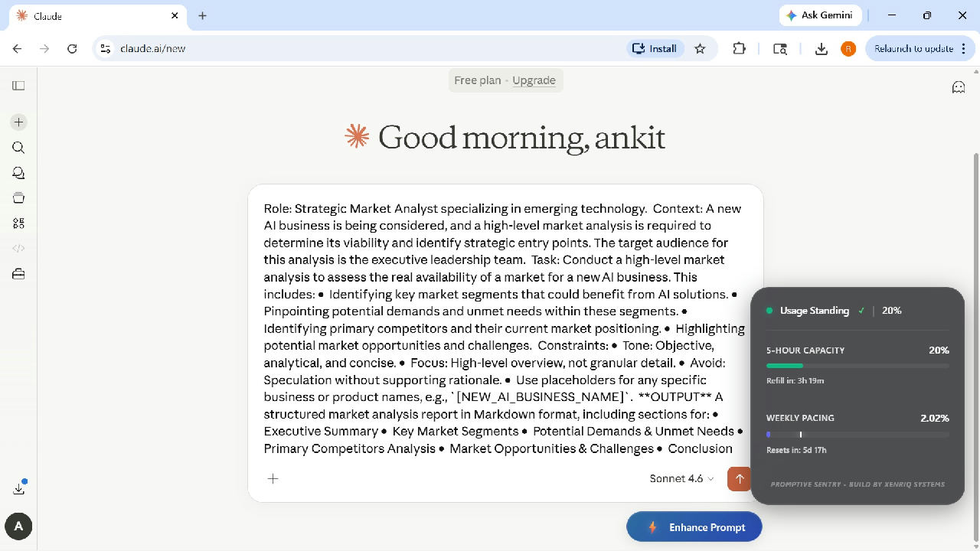Open browser Downloads icon
This screenshot has width=980, height=551.
(x=821, y=48)
